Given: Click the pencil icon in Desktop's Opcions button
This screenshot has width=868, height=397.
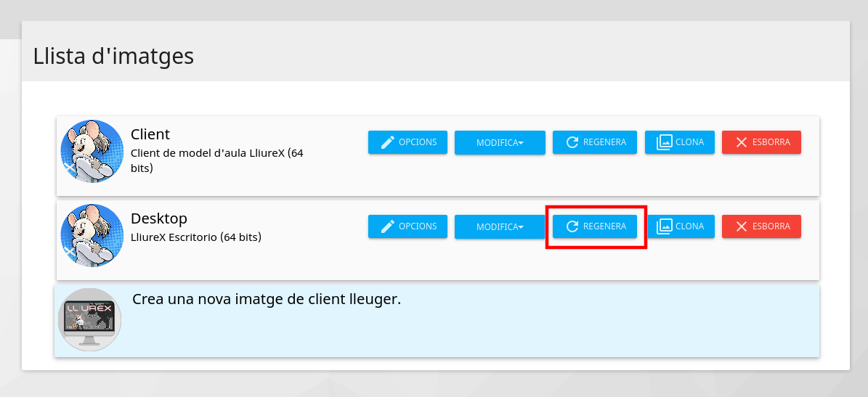Looking at the screenshot, I should pos(387,226).
